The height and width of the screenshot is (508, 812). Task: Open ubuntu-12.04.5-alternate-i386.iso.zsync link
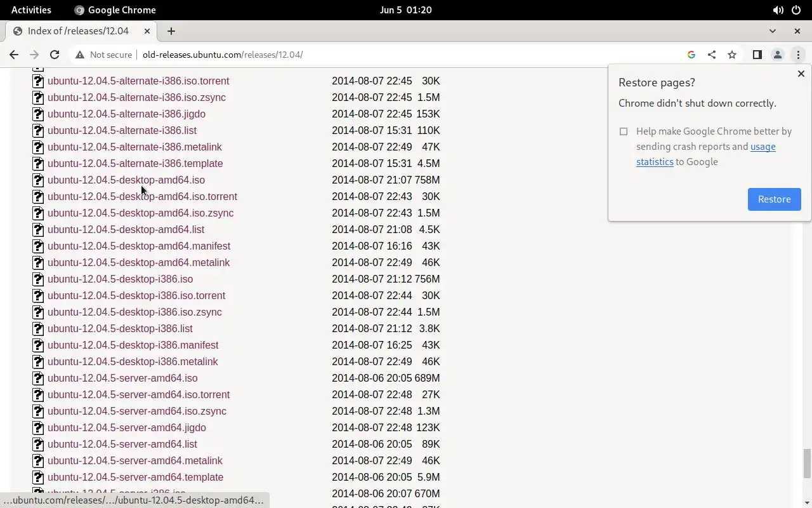point(136,97)
